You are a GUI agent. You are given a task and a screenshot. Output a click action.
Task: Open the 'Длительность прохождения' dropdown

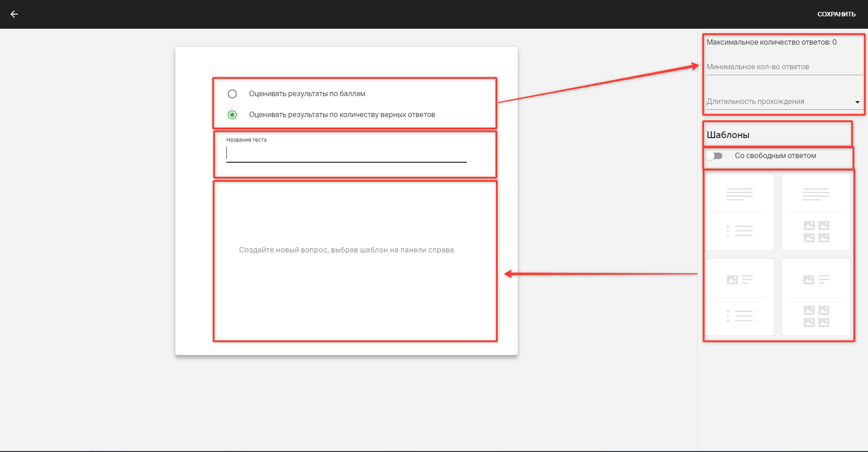[784, 102]
